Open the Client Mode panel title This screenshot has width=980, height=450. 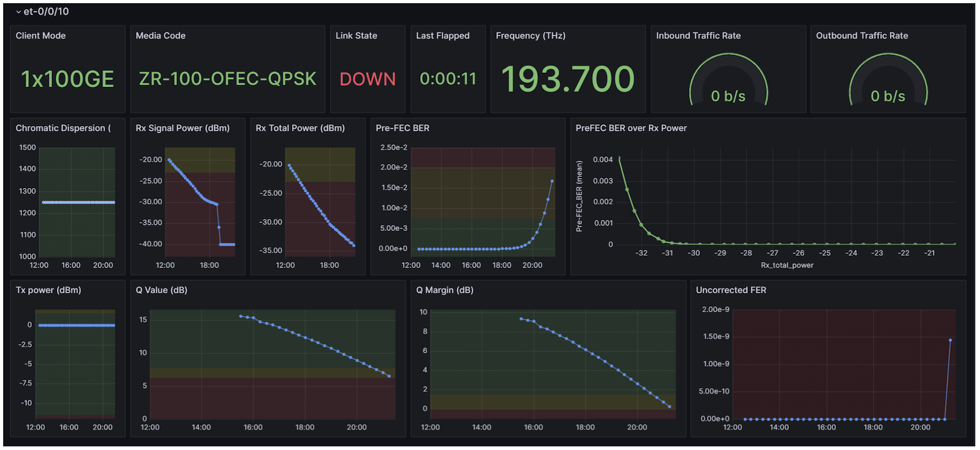pos(40,36)
